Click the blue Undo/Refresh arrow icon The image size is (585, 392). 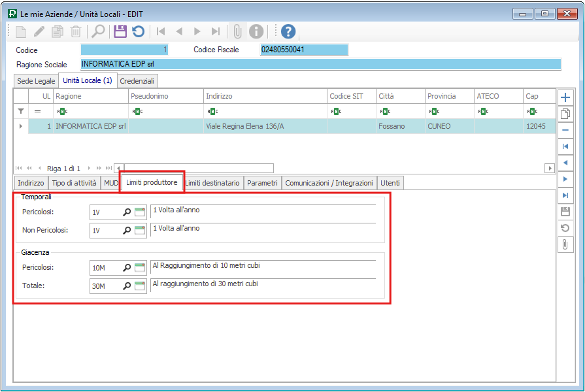coord(138,31)
